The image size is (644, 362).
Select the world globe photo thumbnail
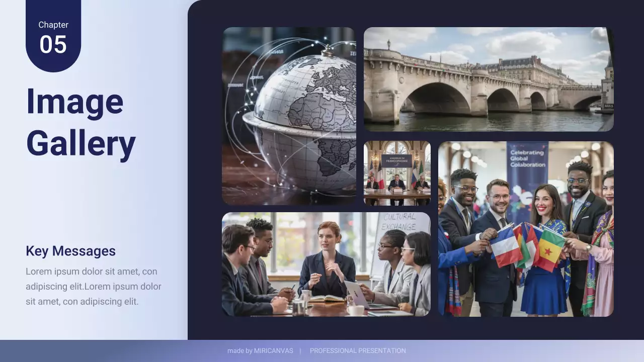(x=289, y=116)
